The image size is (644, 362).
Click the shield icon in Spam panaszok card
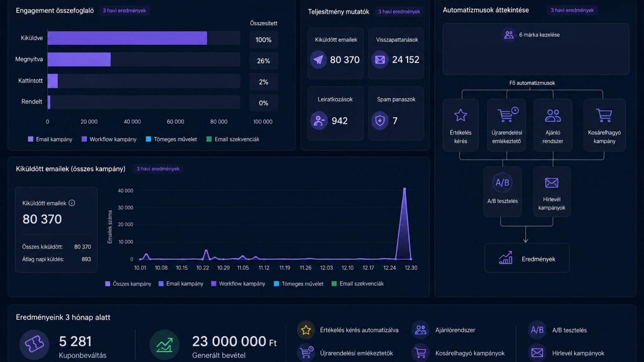380,121
